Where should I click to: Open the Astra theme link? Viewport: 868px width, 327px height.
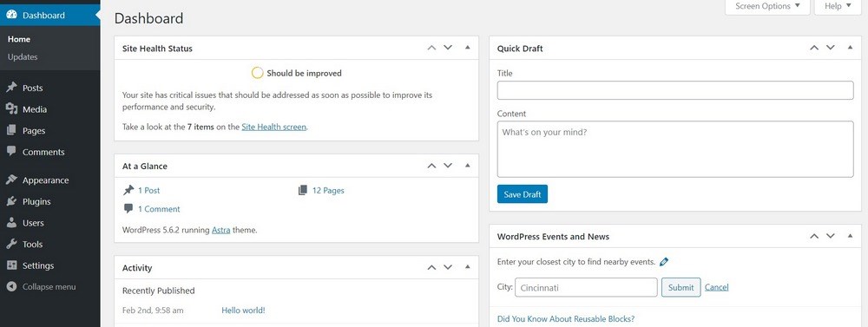click(x=220, y=230)
